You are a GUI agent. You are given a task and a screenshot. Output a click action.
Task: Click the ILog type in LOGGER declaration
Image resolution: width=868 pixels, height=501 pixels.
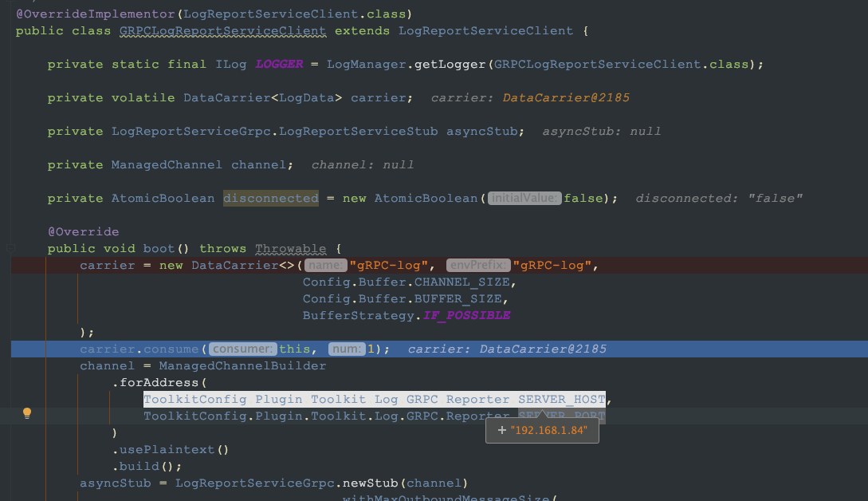pyautogui.click(x=231, y=65)
